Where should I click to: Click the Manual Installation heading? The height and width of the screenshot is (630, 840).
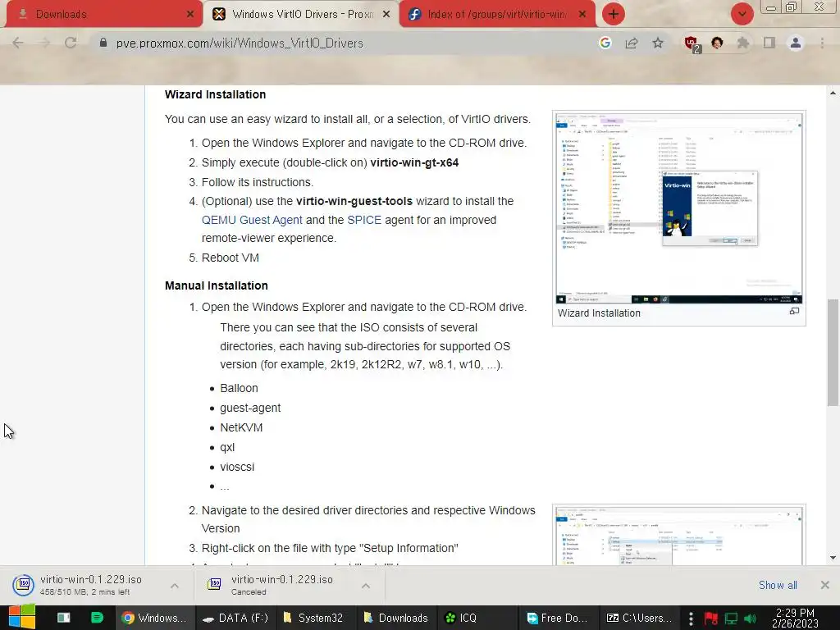point(217,285)
